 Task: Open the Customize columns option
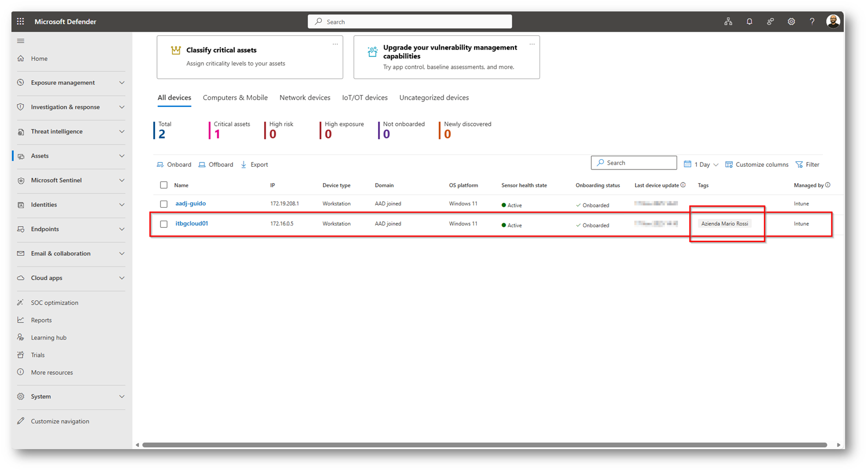point(757,165)
